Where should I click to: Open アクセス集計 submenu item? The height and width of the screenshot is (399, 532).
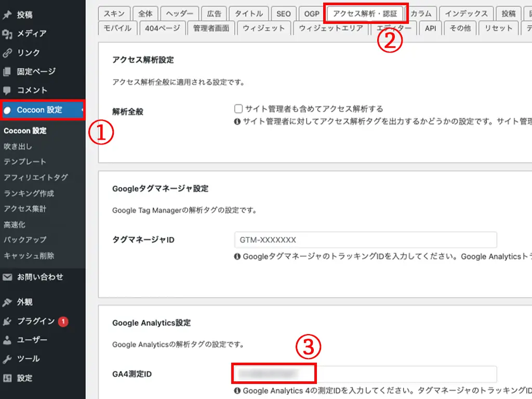[25, 209]
